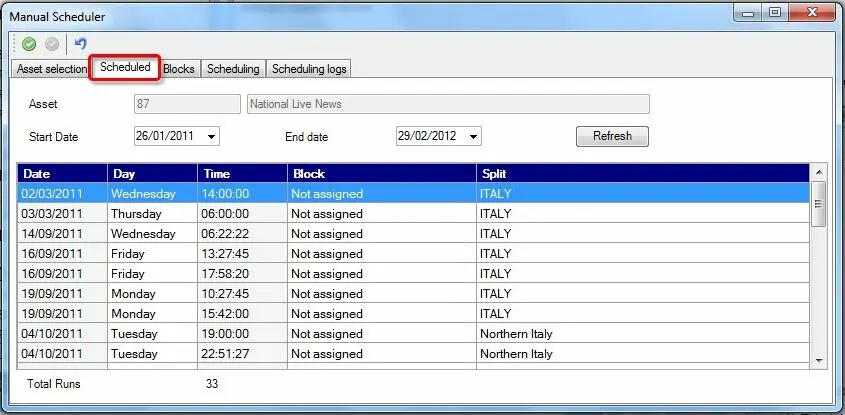Expand the Start Date dropdown
The width and height of the screenshot is (845, 415).
tap(212, 137)
